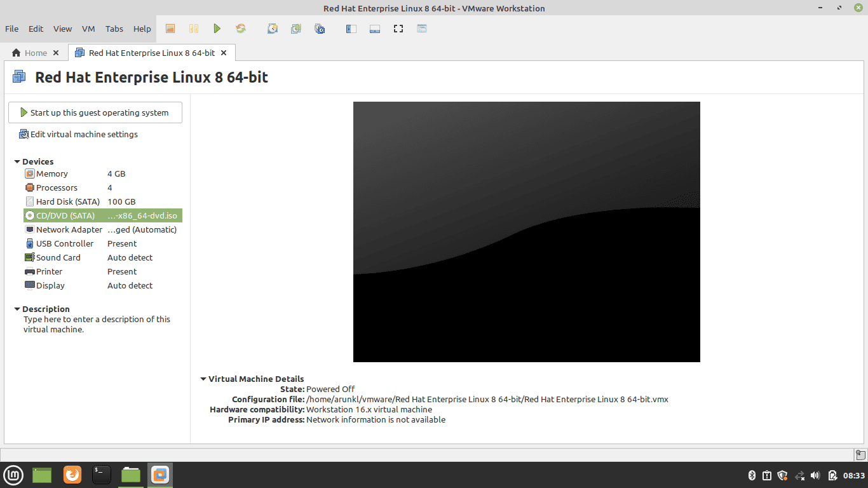Image resolution: width=868 pixels, height=488 pixels.
Task: Click the Restart guest toolbar icon
Action: 240,29
